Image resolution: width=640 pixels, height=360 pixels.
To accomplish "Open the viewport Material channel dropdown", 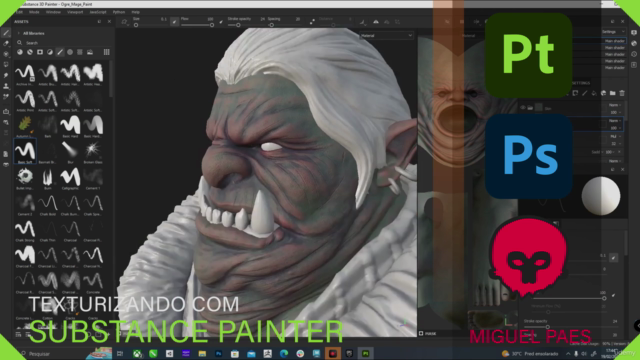I will coord(386,36).
